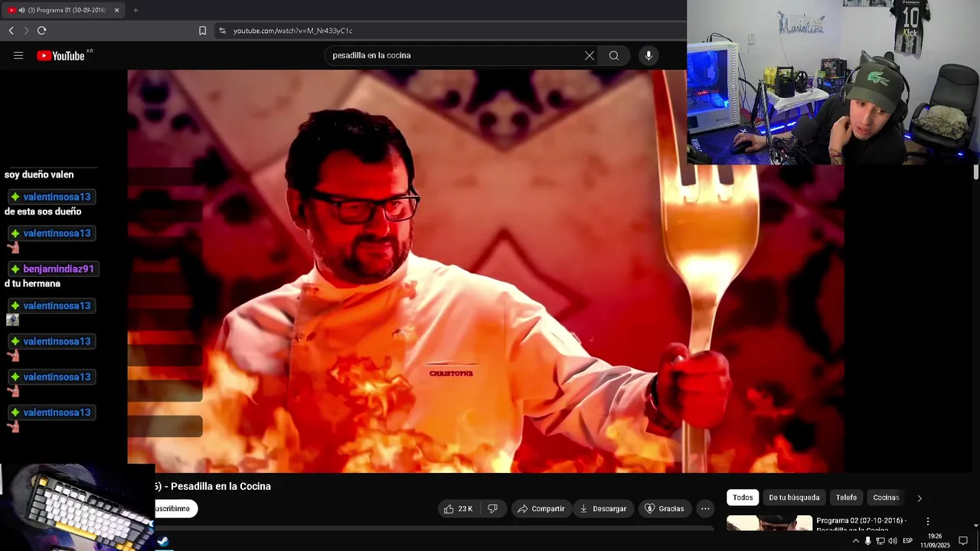Download the video with Descargar
The height and width of the screenshot is (551, 980).
point(603,509)
